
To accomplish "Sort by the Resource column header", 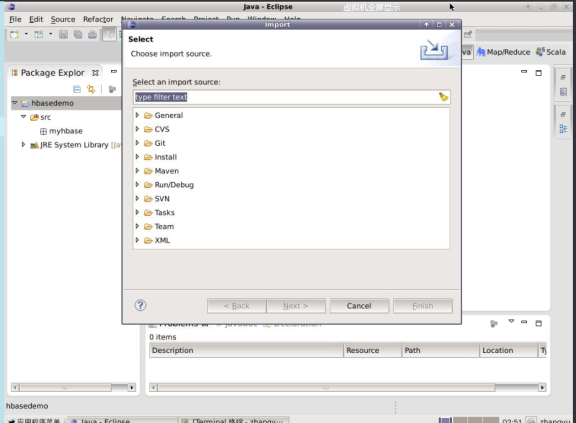I will pyautogui.click(x=372, y=350).
